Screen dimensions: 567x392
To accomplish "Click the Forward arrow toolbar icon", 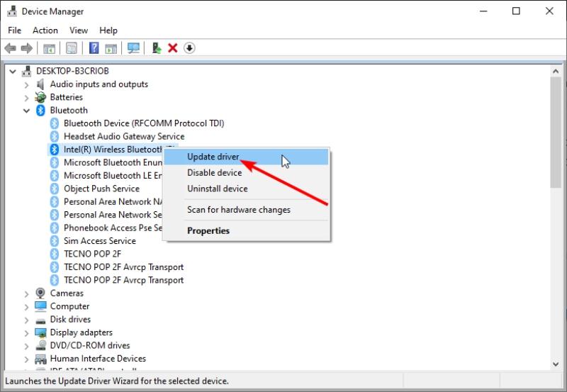I will [27, 48].
